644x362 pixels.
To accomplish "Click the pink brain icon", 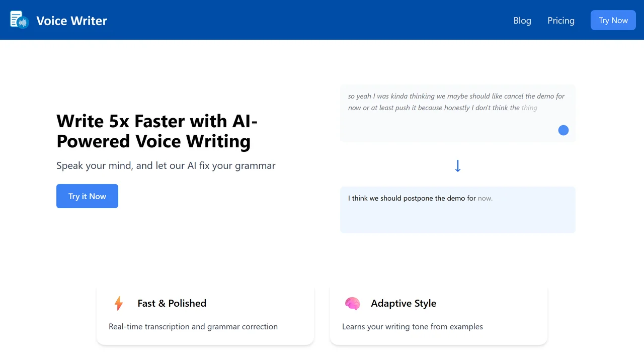I will tap(352, 303).
